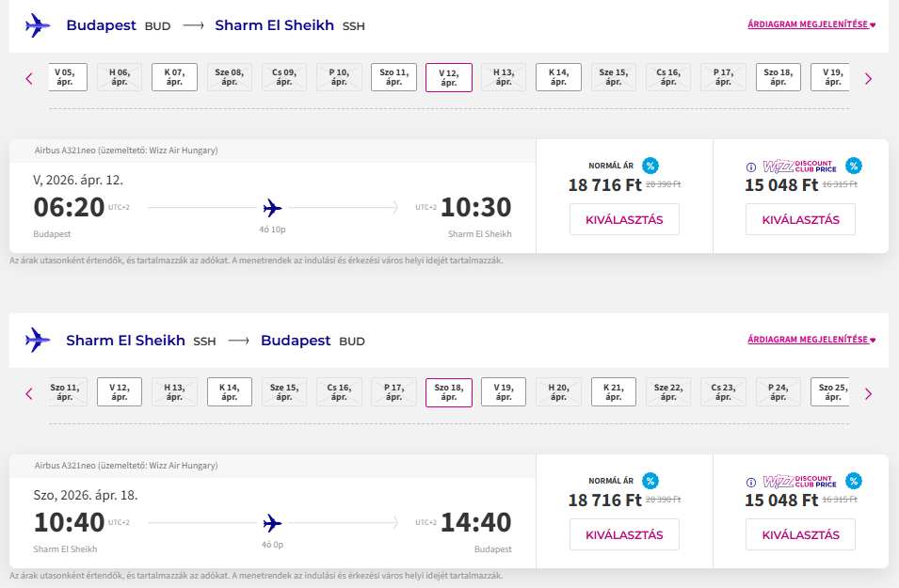This screenshot has width=899, height=588.
Task: Select outbound date K 14, ápr.
Action: pos(558,77)
